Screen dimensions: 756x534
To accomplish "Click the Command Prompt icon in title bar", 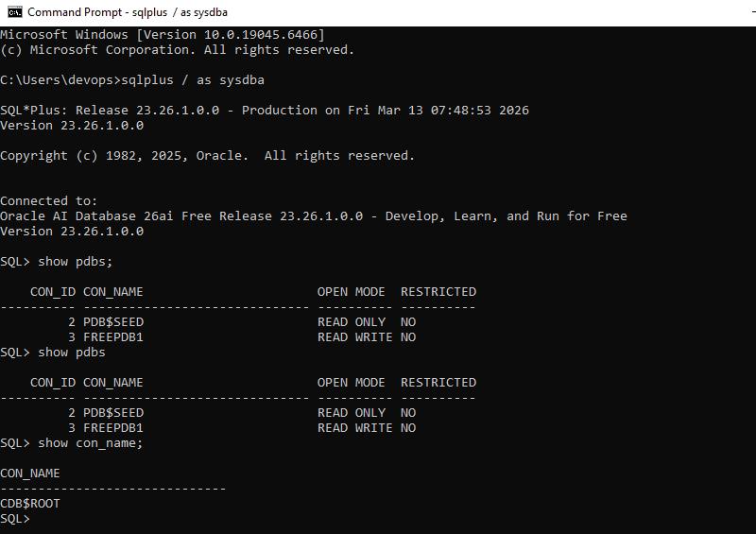I will (15, 12).
